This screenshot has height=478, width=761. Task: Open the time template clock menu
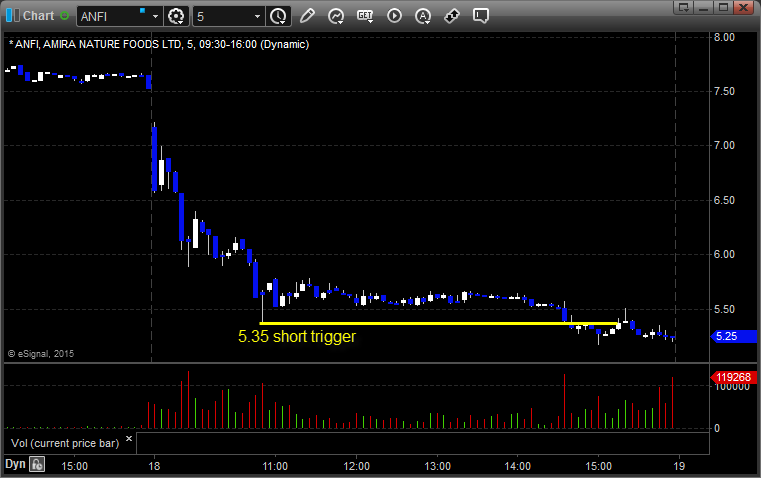tap(279, 16)
